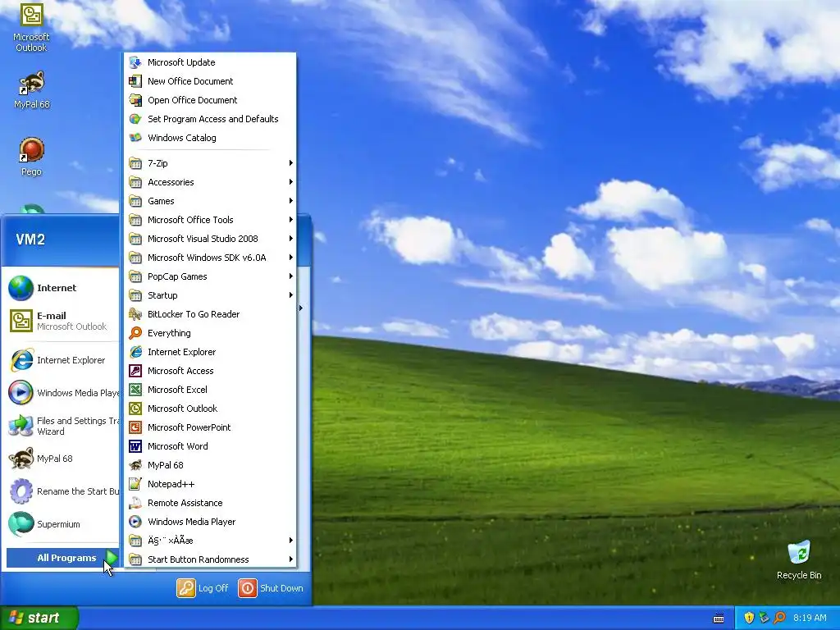Click the VM2 user name header

click(30, 239)
